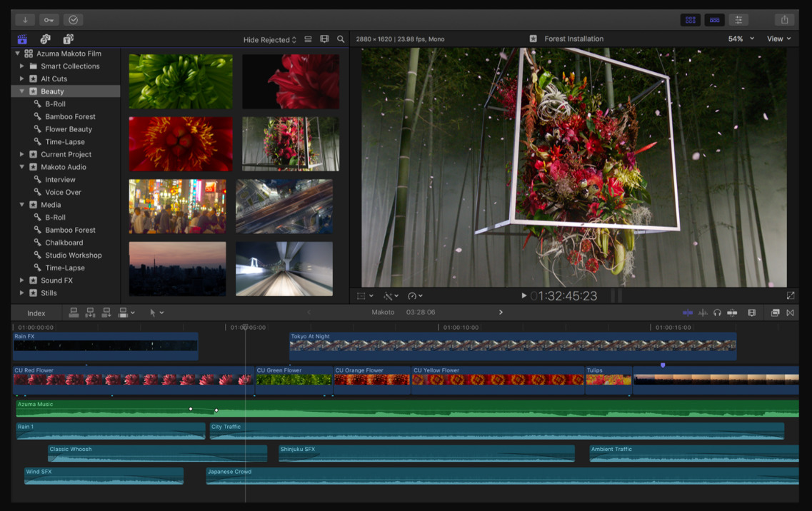Toggle audio skimming waveform icon
The image size is (812, 511).
(703, 313)
